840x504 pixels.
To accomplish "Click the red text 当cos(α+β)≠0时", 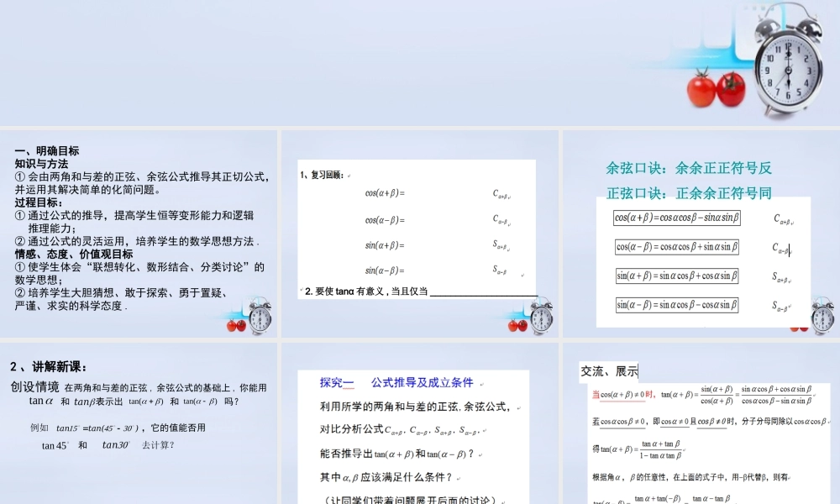I will coord(623,395).
